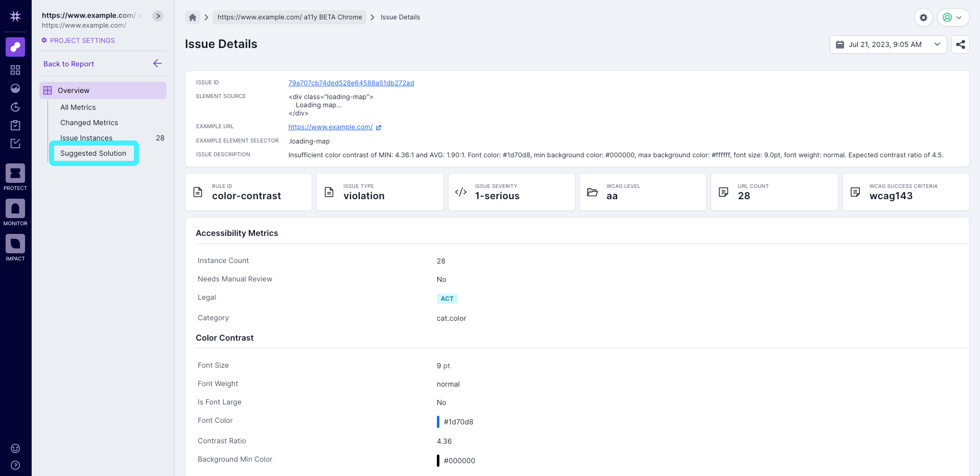Select the globe icon in the sidebar
The height and width of the screenshot is (476, 980).
[15, 88]
